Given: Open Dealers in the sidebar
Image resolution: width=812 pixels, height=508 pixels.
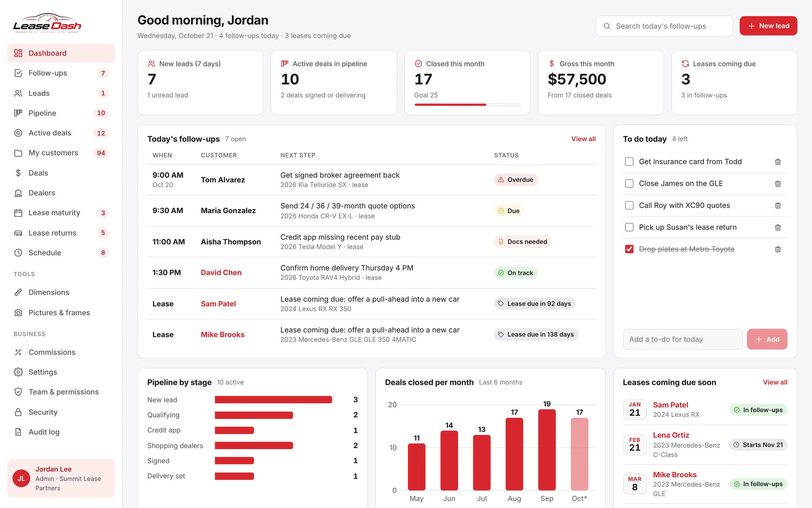Looking at the screenshot, I should pyautogui.click(x=61, y=193).
